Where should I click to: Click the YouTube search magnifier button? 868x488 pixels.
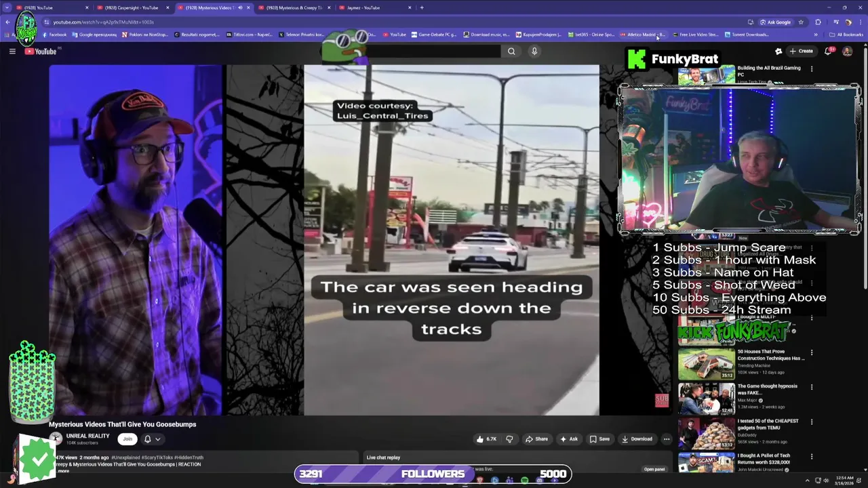tap(511, 52)
